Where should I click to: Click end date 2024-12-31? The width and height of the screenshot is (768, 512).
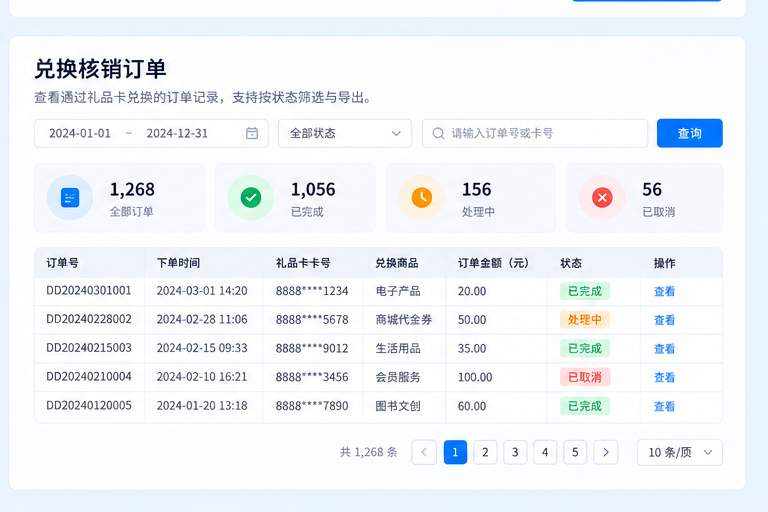(x=177, y=133)
